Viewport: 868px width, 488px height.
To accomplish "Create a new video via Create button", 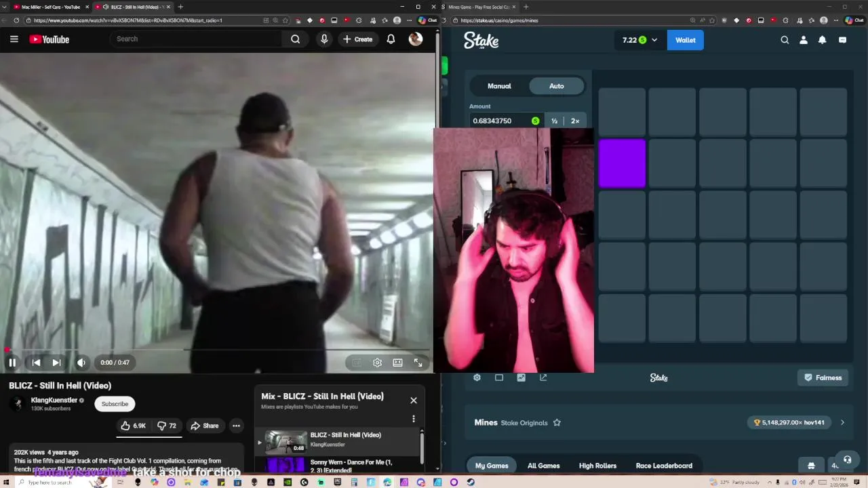I will point(357,39).
